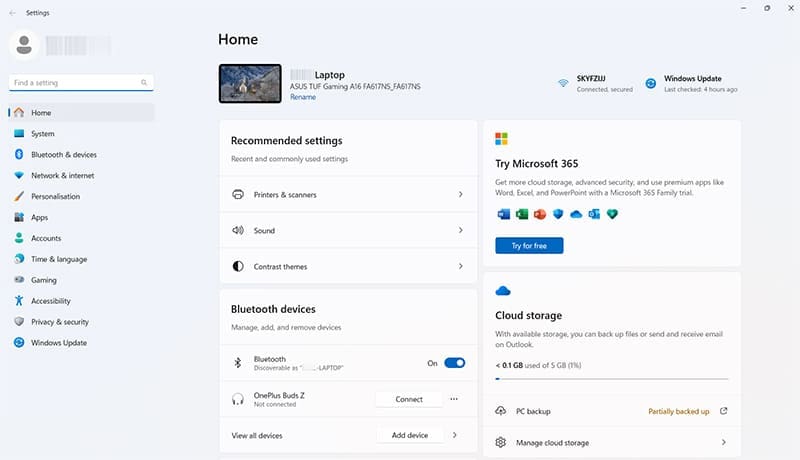The height and width of the screenshot is (460, 800).
Task: Click the Wi-Fi network status icon
Action: 563,84
